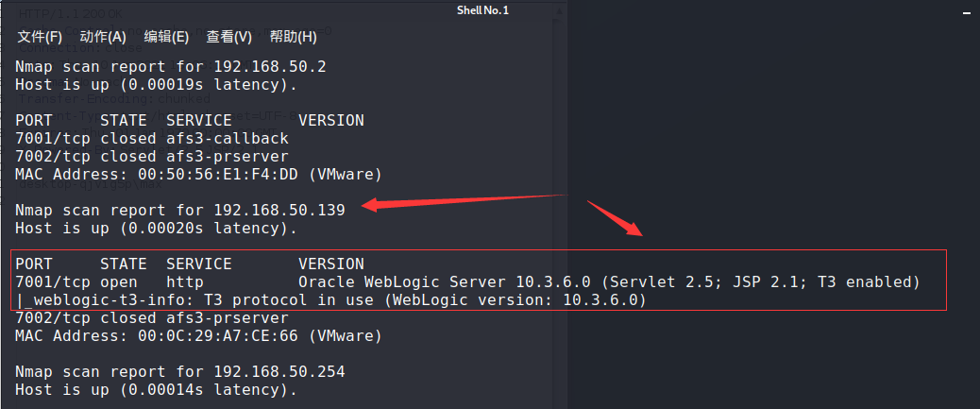The width and height of the screenshot is (980, 409).
Task: Click the Shell No.1 window title
Action: point(482,10)
